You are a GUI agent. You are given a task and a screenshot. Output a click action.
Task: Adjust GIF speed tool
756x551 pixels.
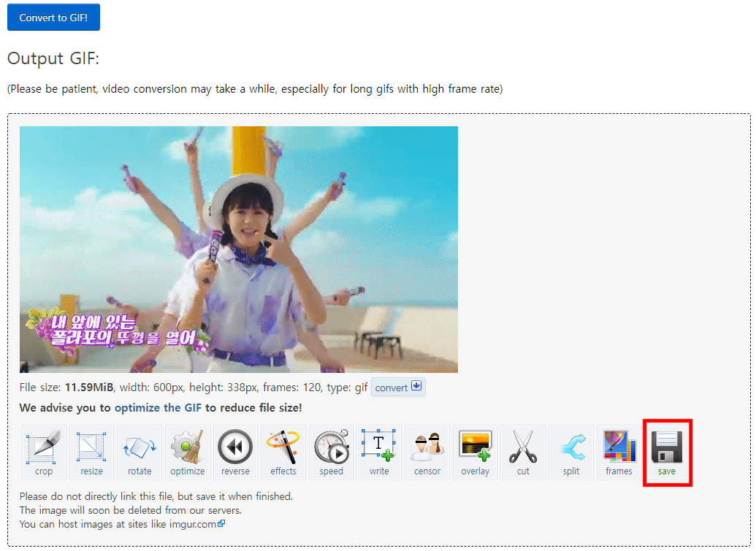click(x=331, y=452)
